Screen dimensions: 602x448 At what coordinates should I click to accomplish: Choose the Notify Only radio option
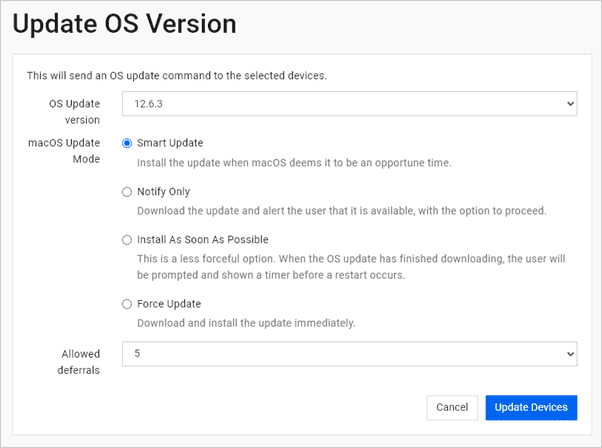[x=127, y=191]
